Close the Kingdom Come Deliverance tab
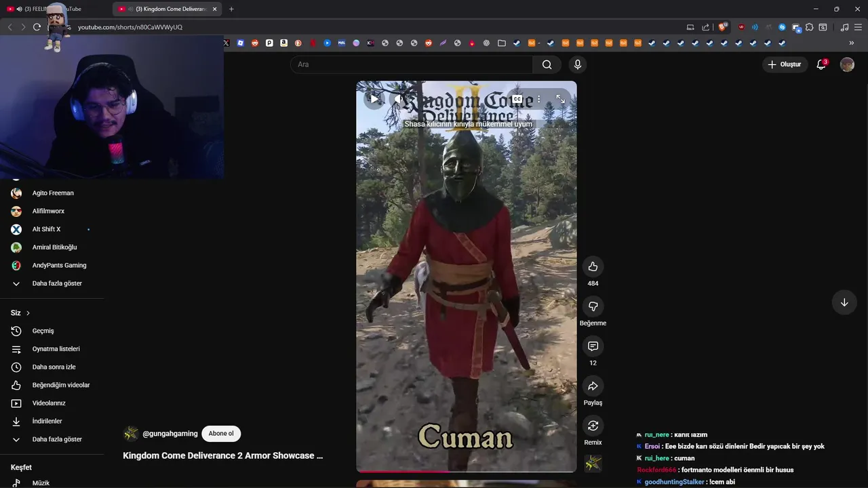 (215, 9)
